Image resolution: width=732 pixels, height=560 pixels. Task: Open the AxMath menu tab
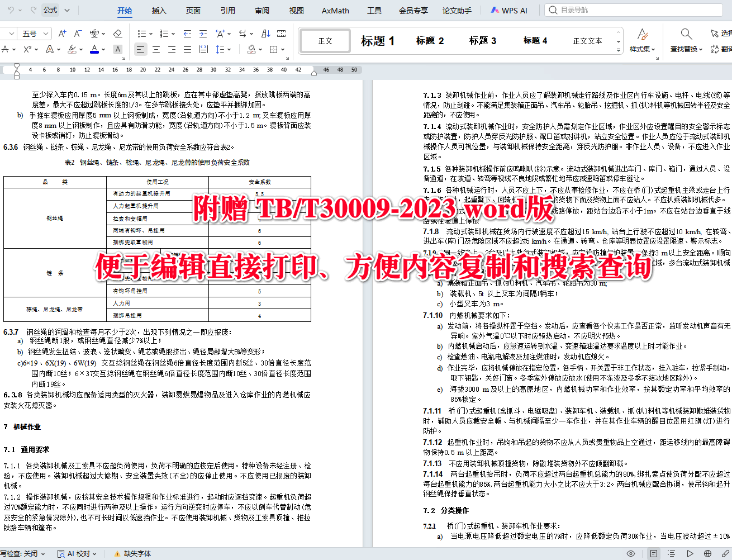[x=335, y=10]
